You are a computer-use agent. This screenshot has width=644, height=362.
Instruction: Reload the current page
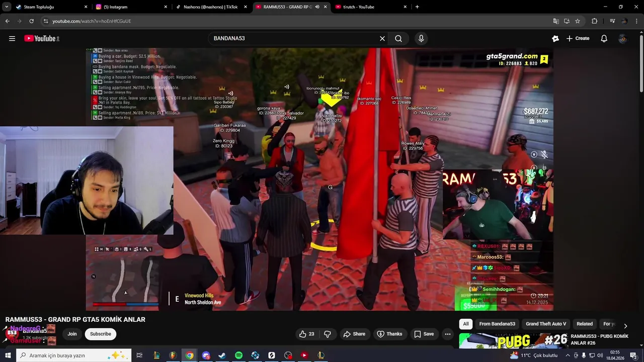[31, 21]
